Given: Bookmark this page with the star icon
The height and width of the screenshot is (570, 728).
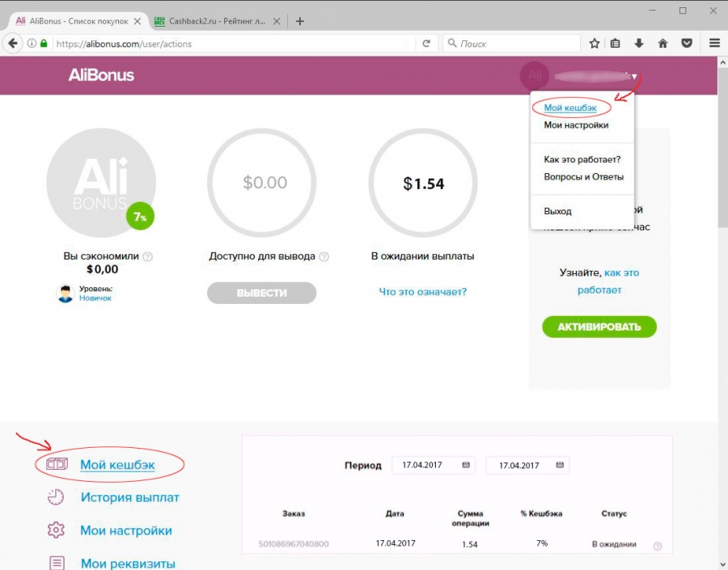Looking at the screenshot, I should [x=595, y=44].
